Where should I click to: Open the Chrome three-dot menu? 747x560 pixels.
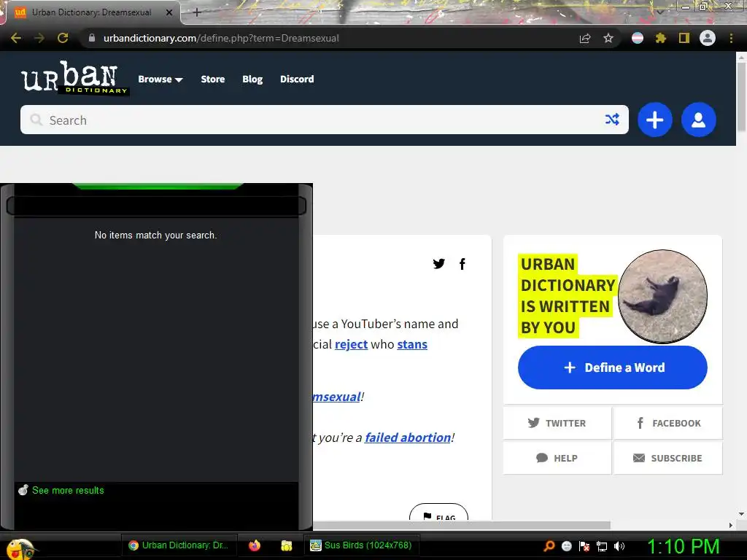(x=731, y=38)
